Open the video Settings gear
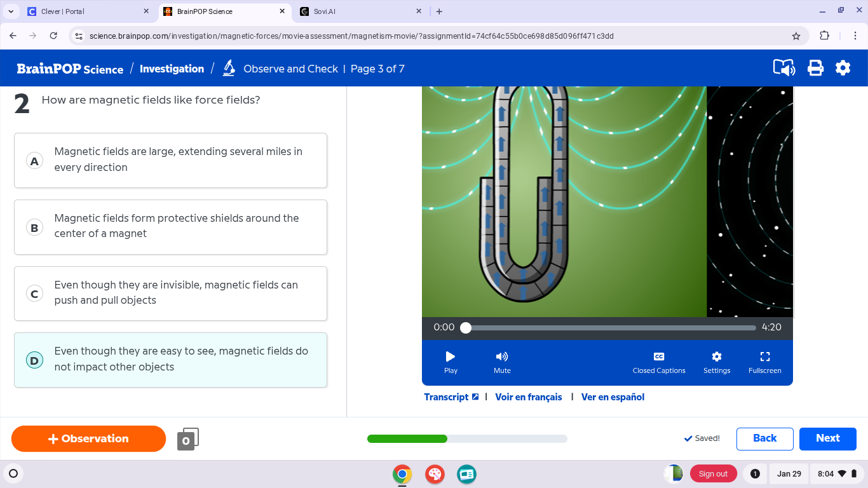The height and width of the screenshot is (488, 868). coord(717,361)
